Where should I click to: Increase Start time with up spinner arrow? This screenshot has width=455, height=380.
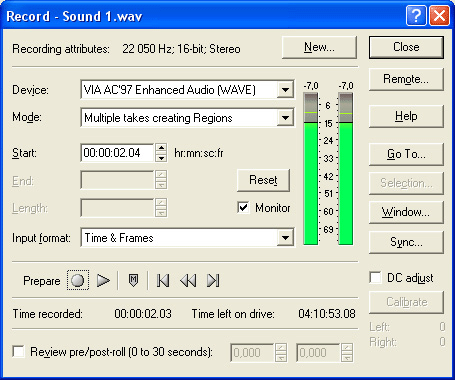(161, 148)
